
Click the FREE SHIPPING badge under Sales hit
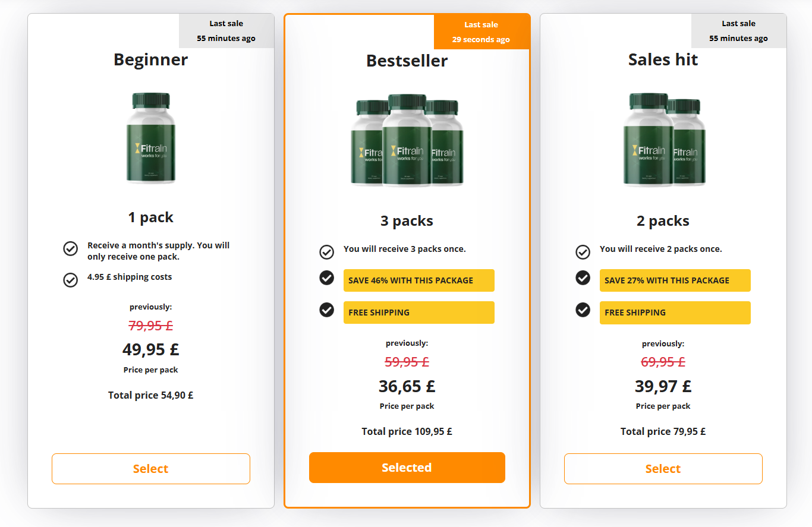675,313
